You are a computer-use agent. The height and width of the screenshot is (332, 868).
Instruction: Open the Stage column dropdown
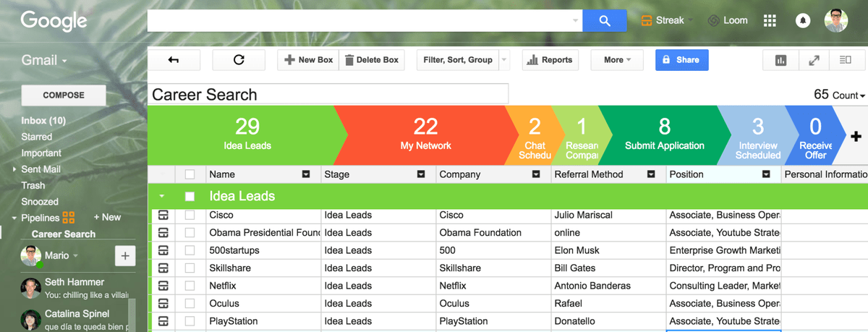[x=421, y=174]
